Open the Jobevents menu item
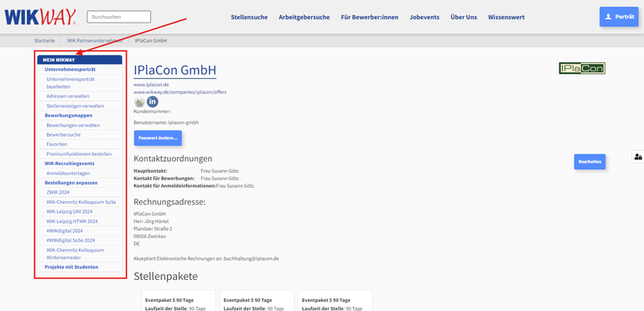 (x=424, y=18)
